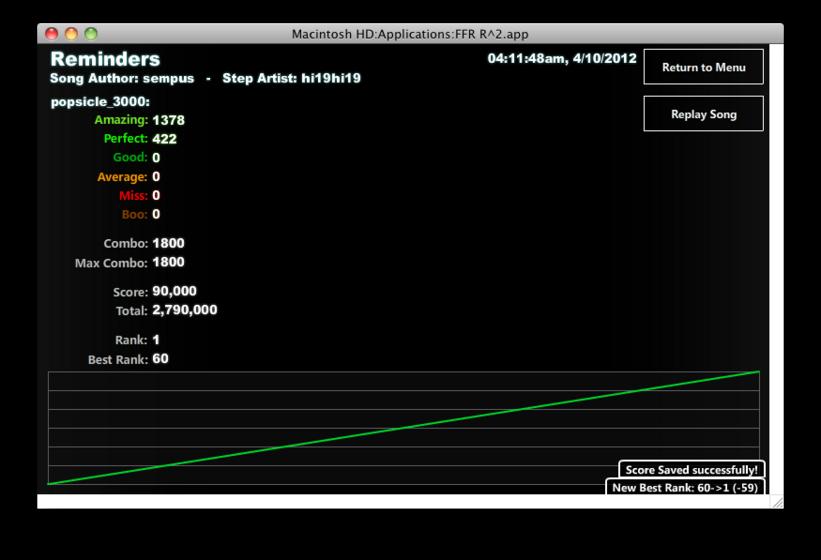Click the Max Combo value 1800

168,262
